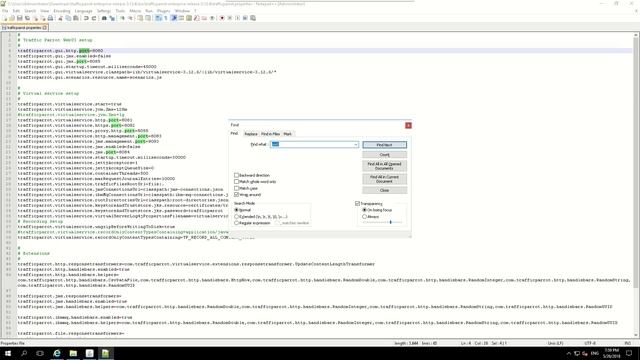Open File Explorer from taskbar

pyautogui.click(x=73, y=353)
